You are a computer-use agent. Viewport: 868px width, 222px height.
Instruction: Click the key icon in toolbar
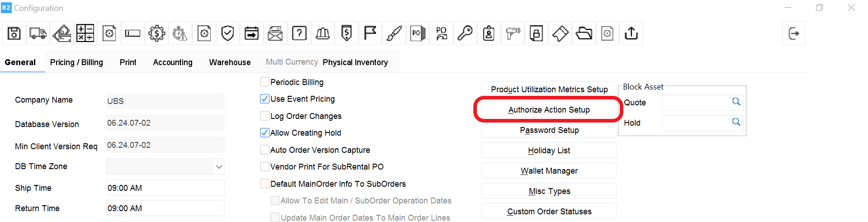coord(465,33)
